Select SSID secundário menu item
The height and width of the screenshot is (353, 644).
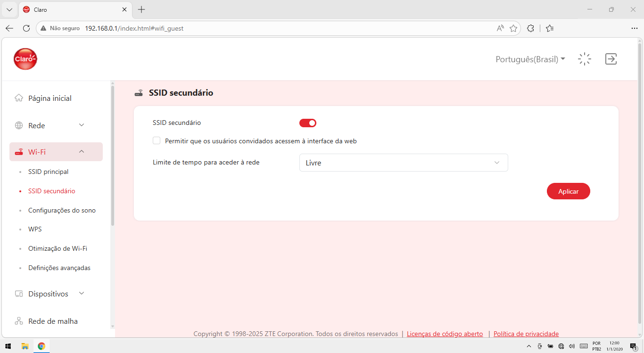51,191
